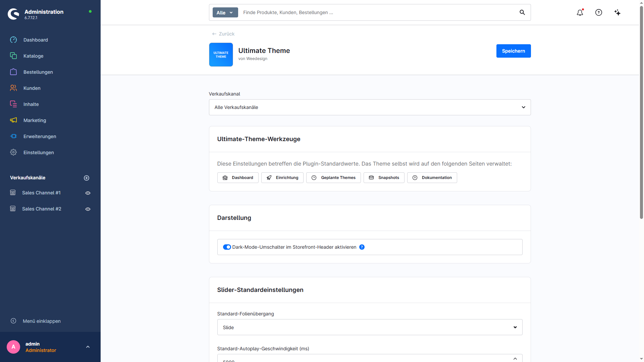The image size is (644, 362).
Task: Click the Kunden people icon
Action: pyautogui.click(x=13, y=88)
